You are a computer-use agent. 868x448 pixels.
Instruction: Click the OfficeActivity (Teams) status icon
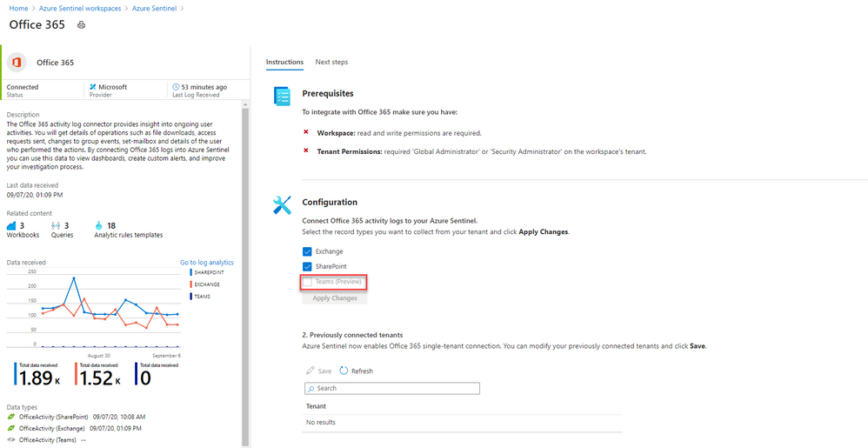(x=10, y=440)
